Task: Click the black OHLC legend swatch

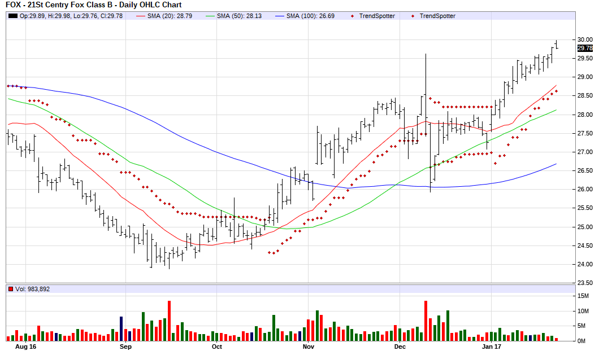Action: 13,16
